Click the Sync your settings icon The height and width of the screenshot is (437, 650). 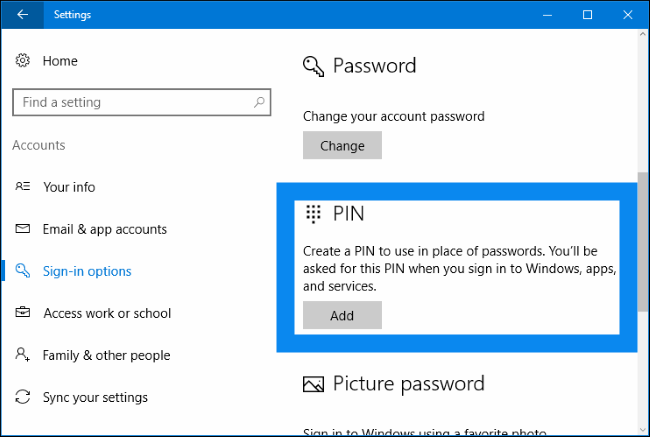tap(23, 397)
